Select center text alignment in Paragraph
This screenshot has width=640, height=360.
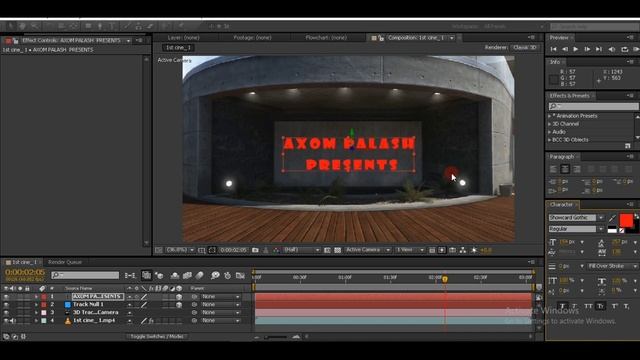coord(565,169)
